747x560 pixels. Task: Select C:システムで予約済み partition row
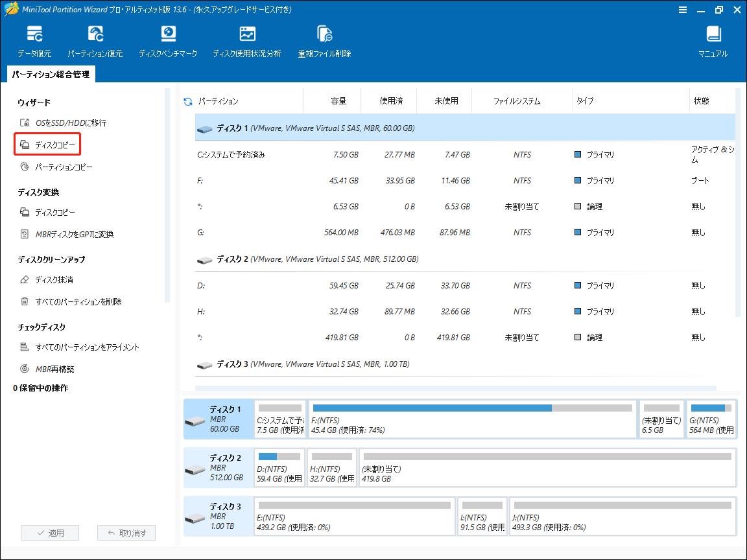coord(465,155)
